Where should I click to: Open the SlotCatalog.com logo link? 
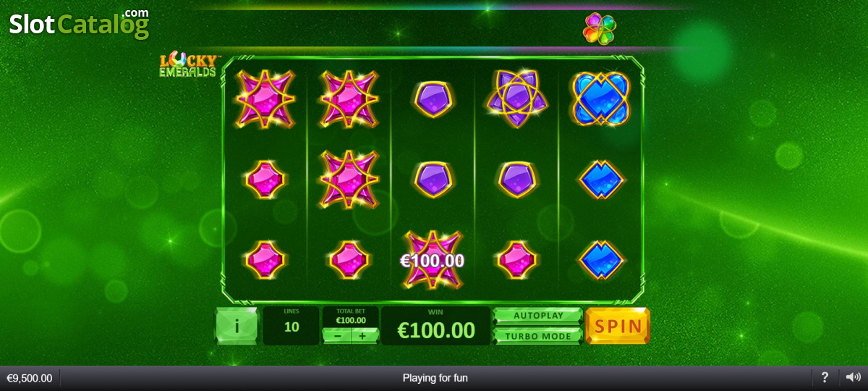pyautogui.click(x=80, y=23)
